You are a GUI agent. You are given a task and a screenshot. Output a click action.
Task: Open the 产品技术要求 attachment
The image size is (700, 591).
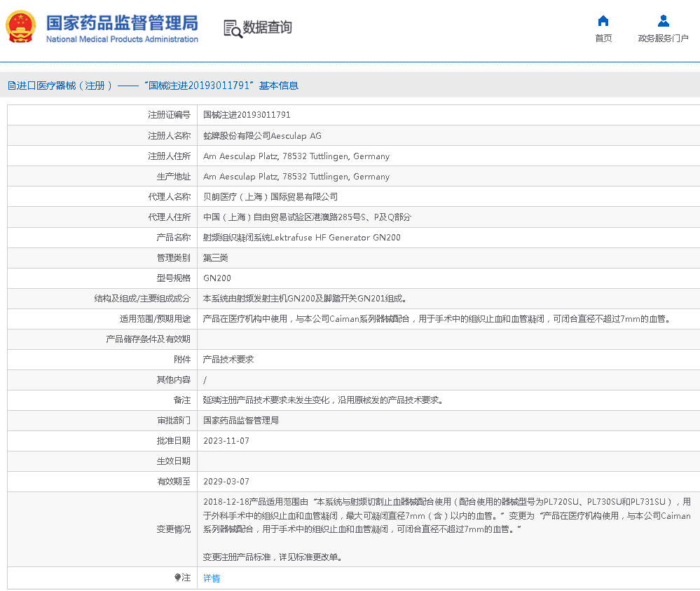[228, 359]
